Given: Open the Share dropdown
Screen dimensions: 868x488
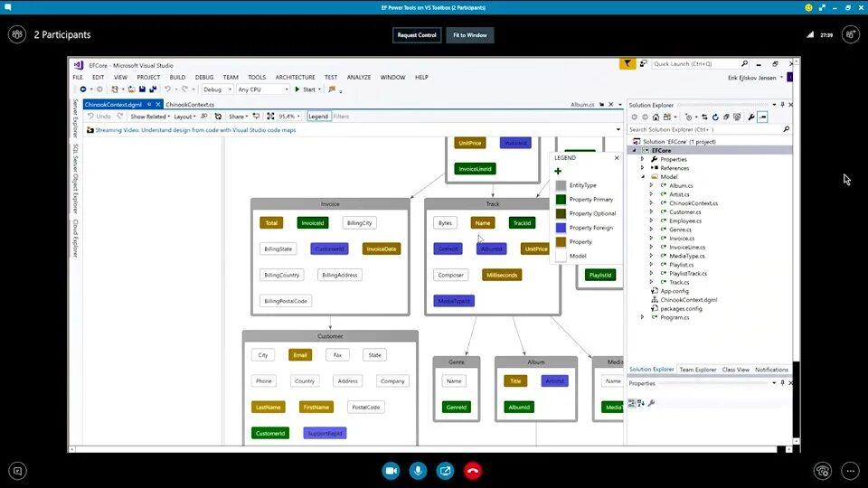Looking at the screenshot, I should (x=239, y=117).
